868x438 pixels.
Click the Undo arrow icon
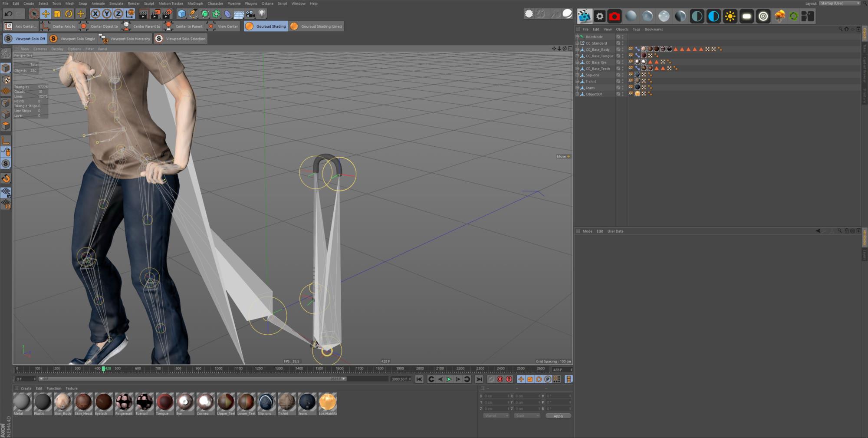coord(8,14)
